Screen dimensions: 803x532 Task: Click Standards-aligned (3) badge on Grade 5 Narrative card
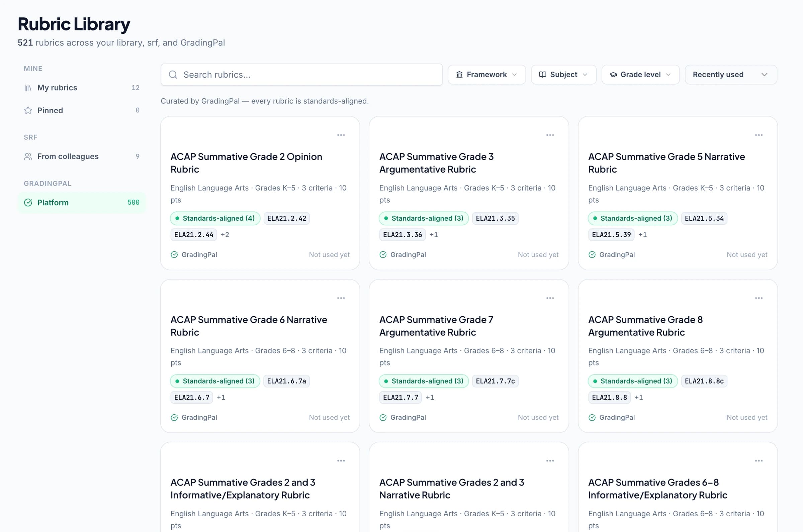click(633, 218)
